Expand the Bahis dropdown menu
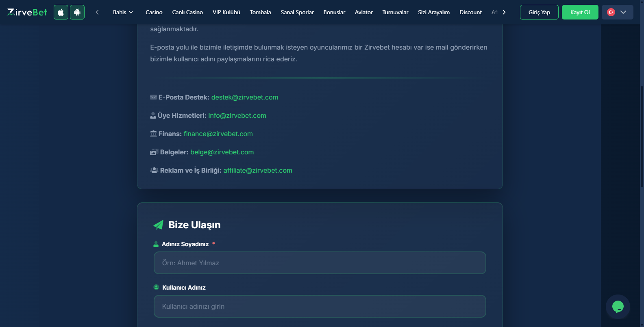Screen dimensions: 644x327 pos(123,12)
